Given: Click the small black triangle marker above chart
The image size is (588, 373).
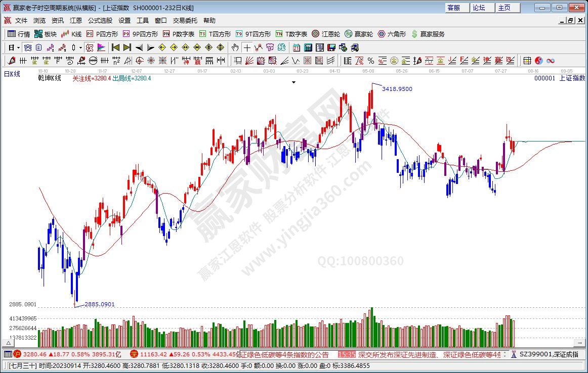Looking at the screenshot, I should click(x=293, y=82).
